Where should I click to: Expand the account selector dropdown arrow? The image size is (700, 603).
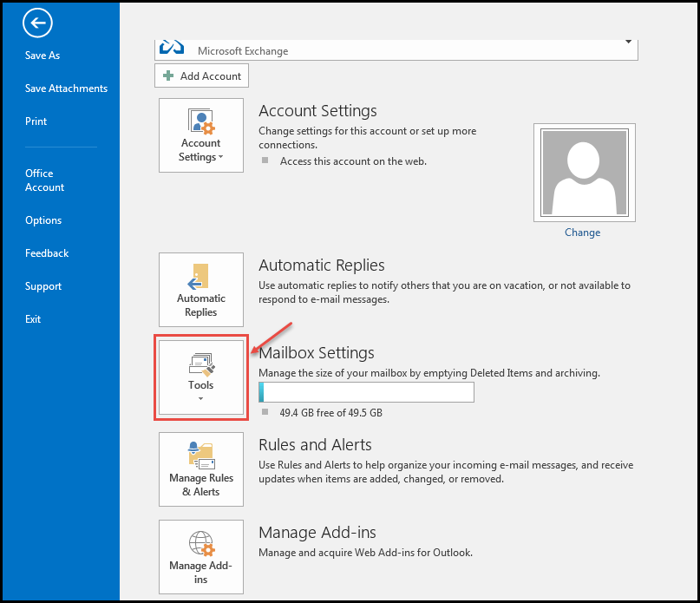coord(627,41)
